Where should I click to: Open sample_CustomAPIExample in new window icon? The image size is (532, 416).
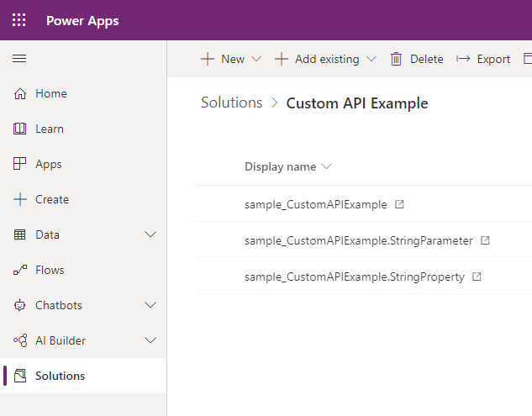coord(399,204)
